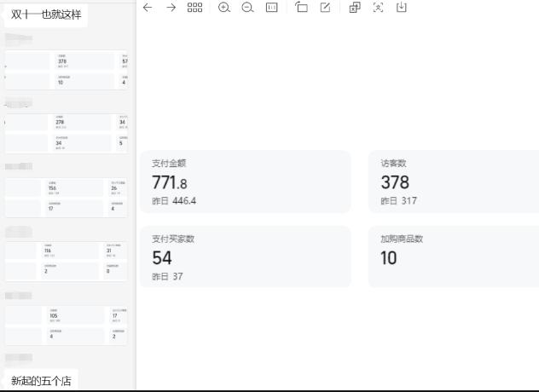Rotate the image

click(301, 8)
